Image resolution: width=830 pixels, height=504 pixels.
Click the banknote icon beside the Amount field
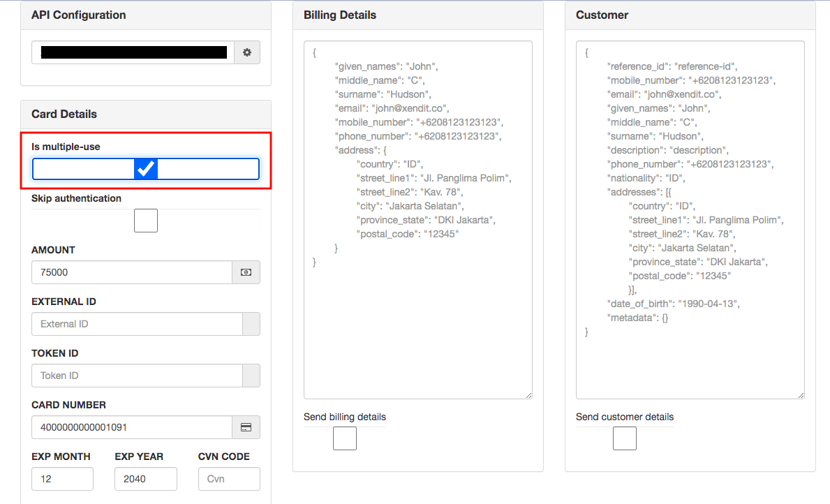[x=246, y=272]
